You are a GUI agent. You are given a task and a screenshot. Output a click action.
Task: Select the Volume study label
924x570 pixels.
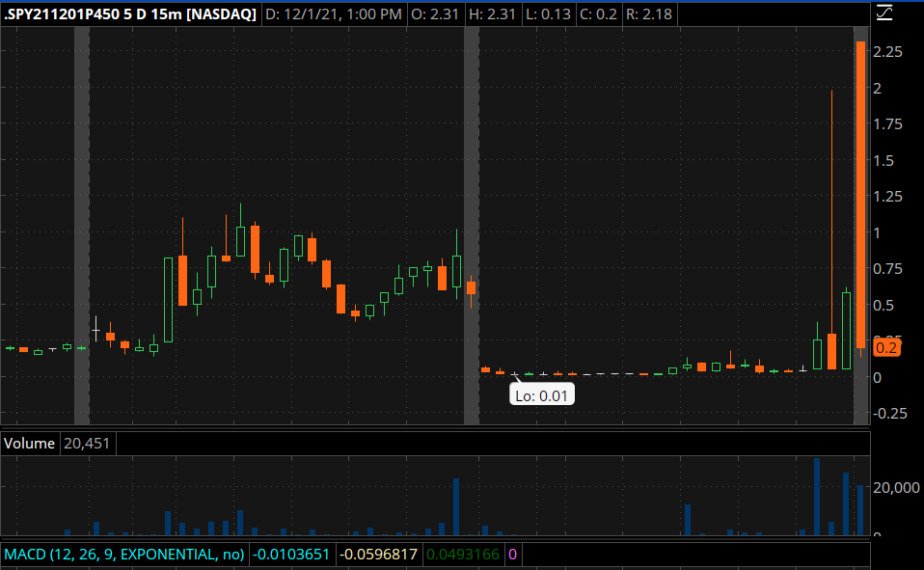pos(30,444)
